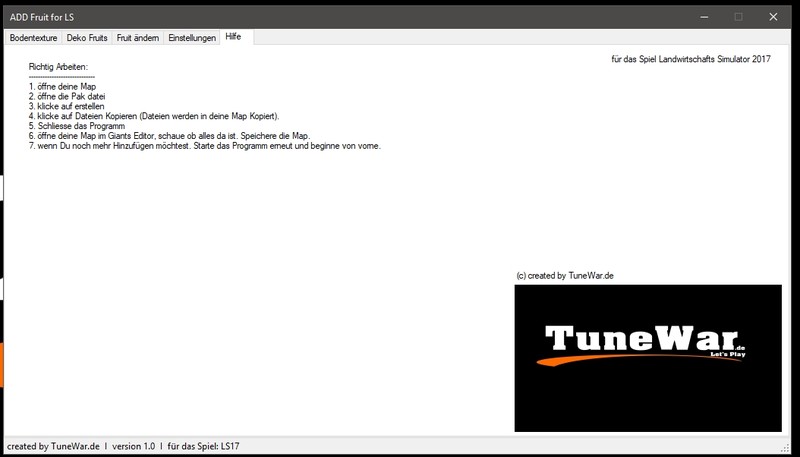
Task: Select the Fruit ändern tab
Action: [x=137, y=37]
